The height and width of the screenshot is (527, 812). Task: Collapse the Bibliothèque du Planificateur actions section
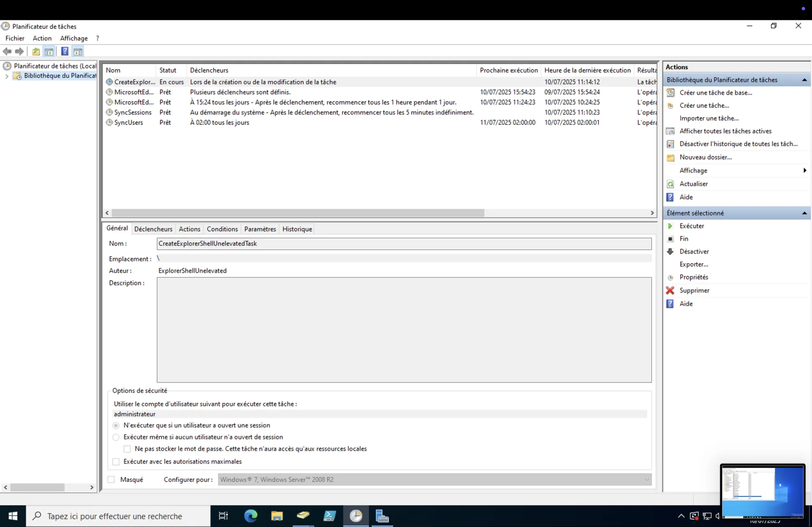point(804,80)
